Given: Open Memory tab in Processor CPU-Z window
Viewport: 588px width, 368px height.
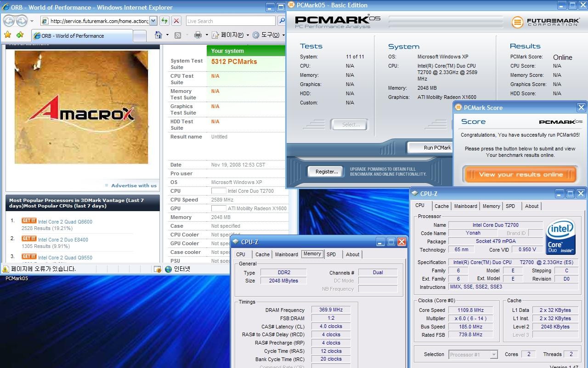Looking at the screenshot, I should [491, 206].
